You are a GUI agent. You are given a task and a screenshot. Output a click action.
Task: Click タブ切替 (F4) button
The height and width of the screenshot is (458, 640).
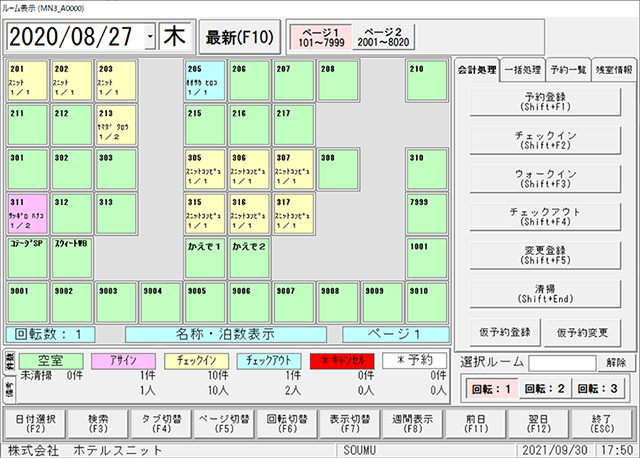click(x=161, y=424)
